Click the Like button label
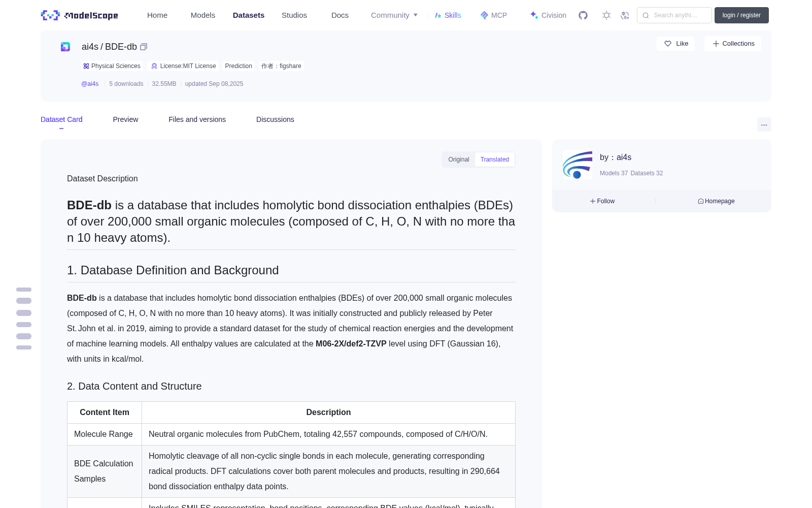Screen dimensions: 812x508 682,44
